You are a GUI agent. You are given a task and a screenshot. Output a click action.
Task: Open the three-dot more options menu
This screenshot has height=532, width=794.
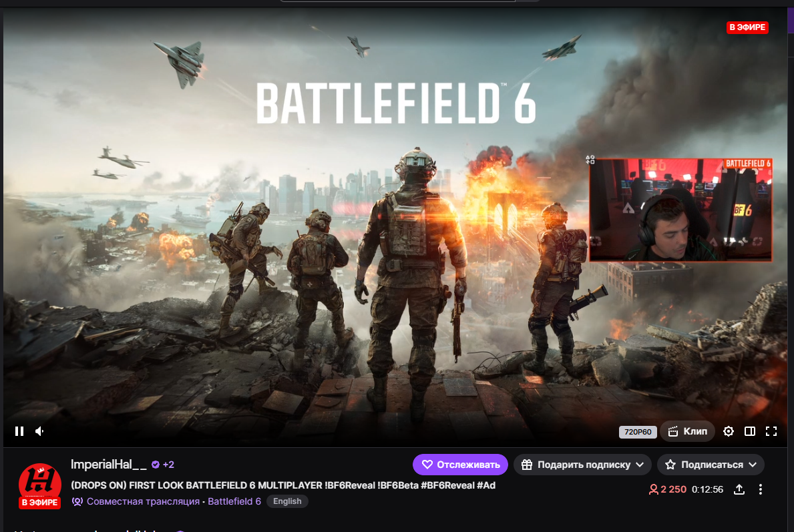(760, 489)
